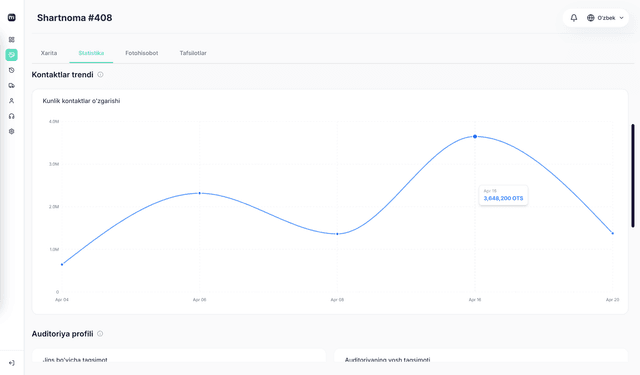Viewport: 640px width, 375px height.
Task: Click the vertical page scrollbar
Action: coord(633,175)
